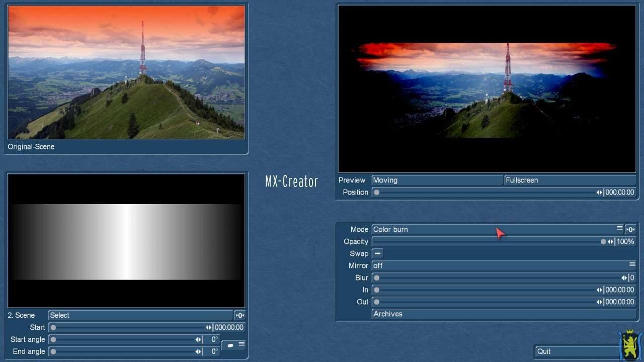Screen dimensions: 644x362
Task: Click the reset icon next to 2. Scene Select
Action: point(240,316)
